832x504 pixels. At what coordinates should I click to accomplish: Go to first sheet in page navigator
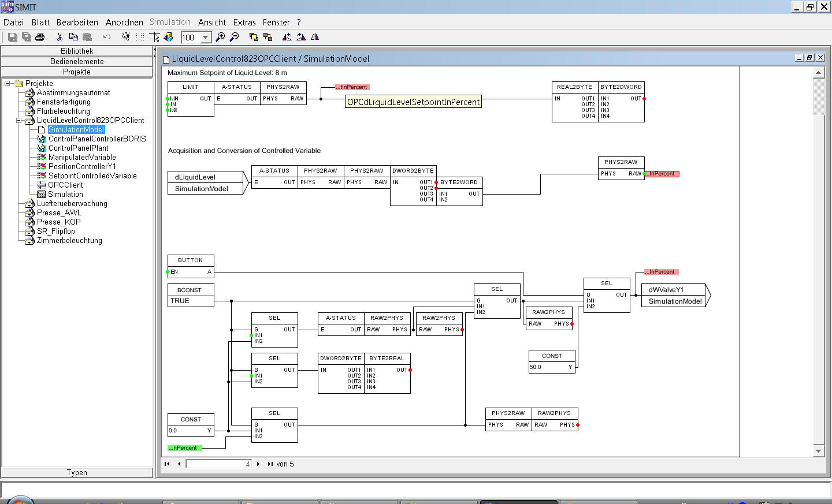167,464
